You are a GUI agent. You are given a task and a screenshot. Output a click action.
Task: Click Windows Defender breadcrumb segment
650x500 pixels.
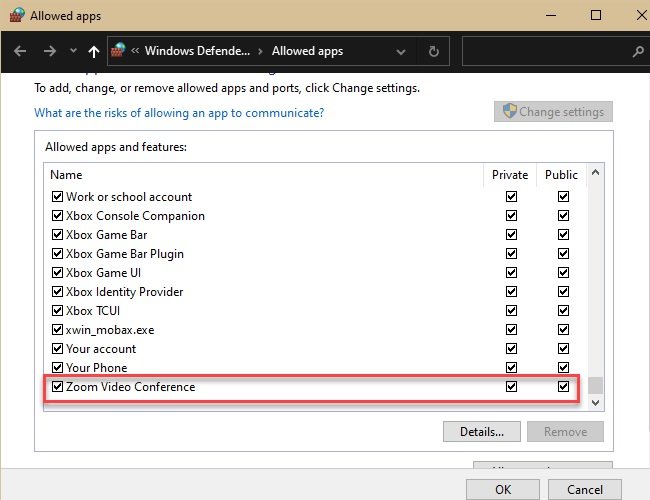point(197,51)
